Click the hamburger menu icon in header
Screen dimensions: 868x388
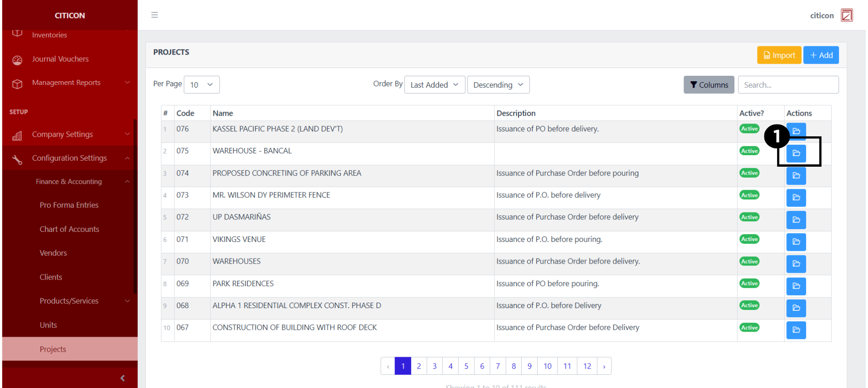click(x=155, y=15)
